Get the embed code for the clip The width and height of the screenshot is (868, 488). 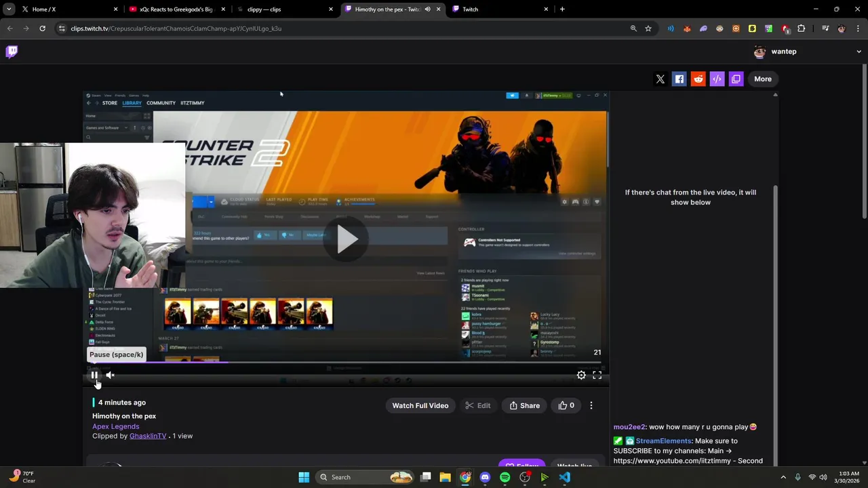pos(717,79)
